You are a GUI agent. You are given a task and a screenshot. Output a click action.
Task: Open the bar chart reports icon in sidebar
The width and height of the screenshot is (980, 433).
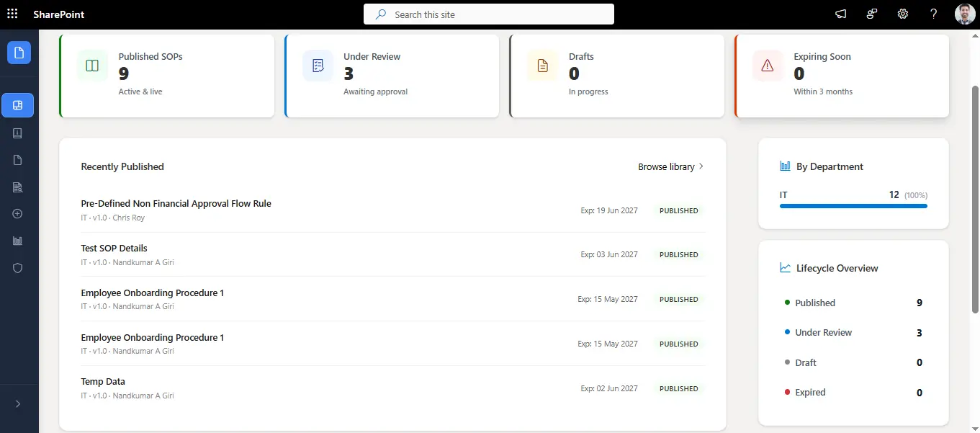(18, 241)
